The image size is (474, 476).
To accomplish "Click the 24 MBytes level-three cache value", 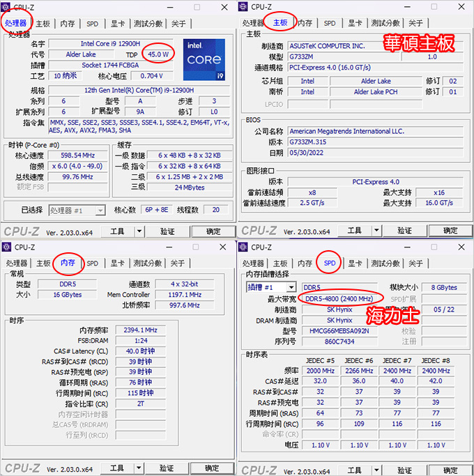I will (x=190, y=187).
